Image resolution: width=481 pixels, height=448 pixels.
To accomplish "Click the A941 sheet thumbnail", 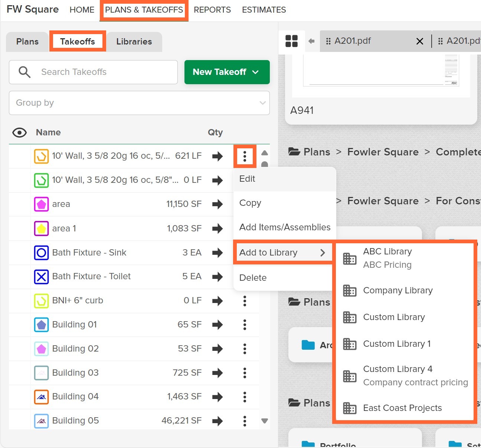I will 380,72.
